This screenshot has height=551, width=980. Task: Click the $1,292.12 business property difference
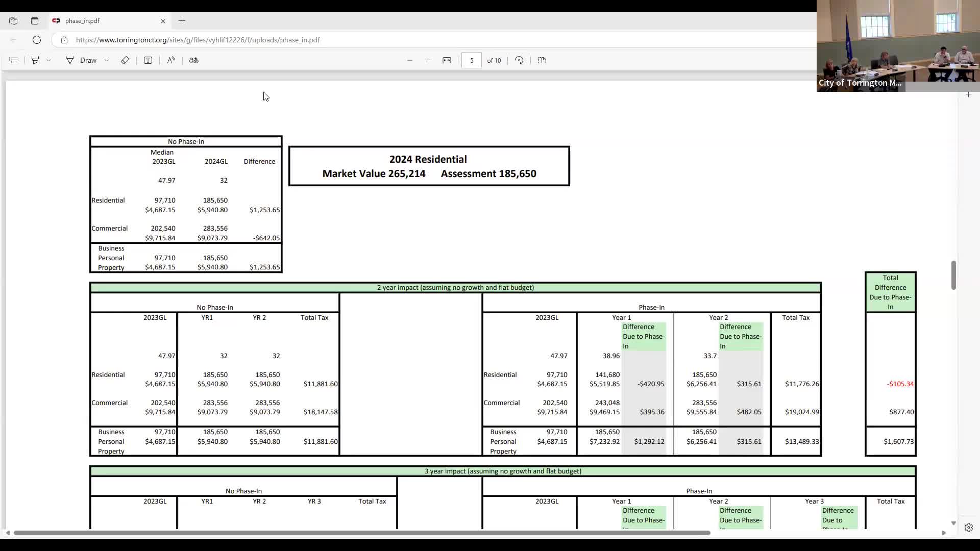649,441
